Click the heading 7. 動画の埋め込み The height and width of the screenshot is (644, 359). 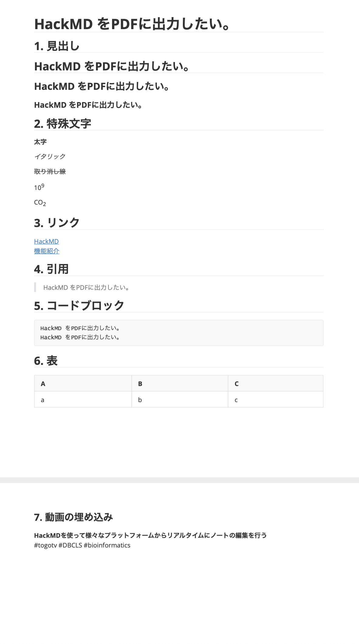click(x=74, y=517)
